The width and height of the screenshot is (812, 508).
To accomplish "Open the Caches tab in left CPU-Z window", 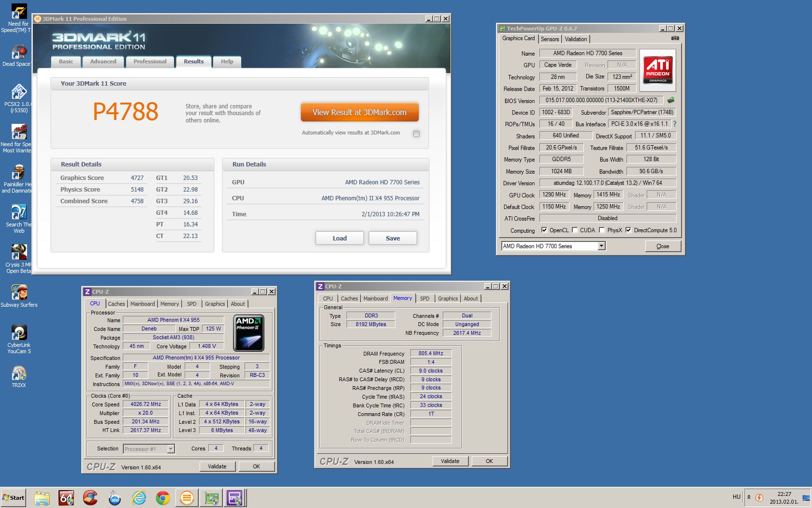I will (x=116, y=304).
